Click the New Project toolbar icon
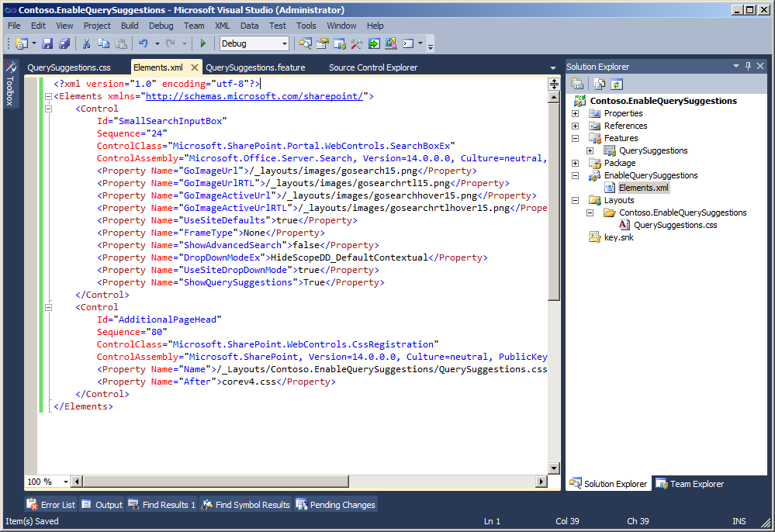 21,43
